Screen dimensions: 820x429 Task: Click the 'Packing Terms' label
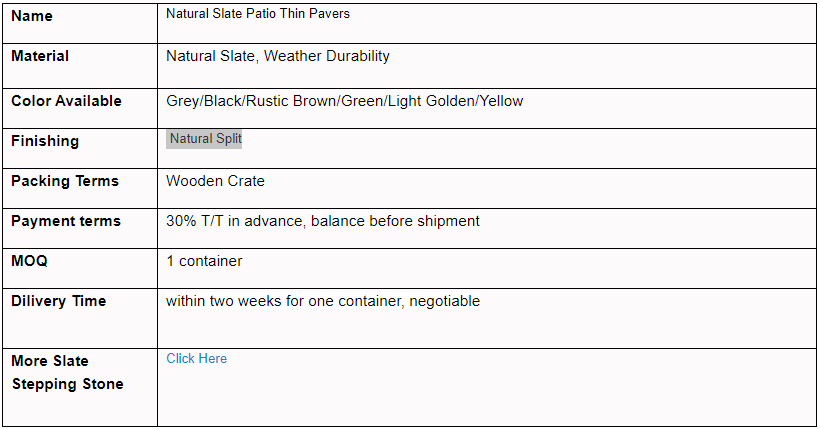[65, 181]
